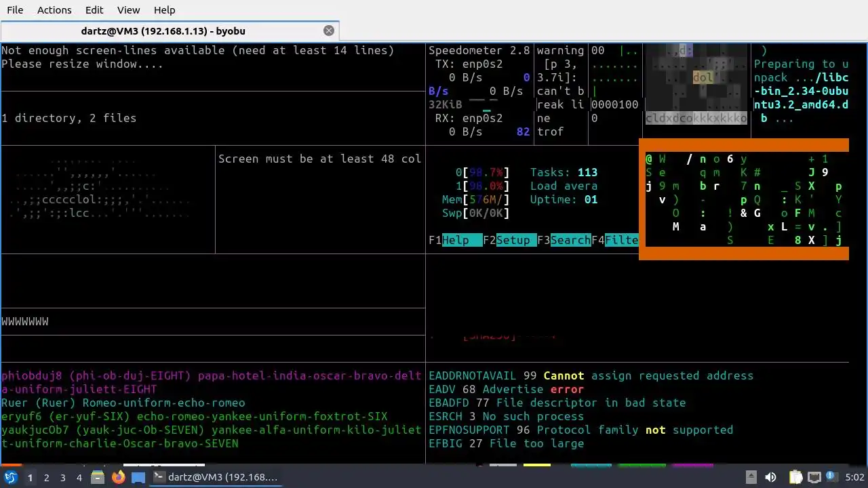Click the 'EADV 68 Advertise error' line
The height and width of the screenshot is (488, 868).
coord(506,389)
